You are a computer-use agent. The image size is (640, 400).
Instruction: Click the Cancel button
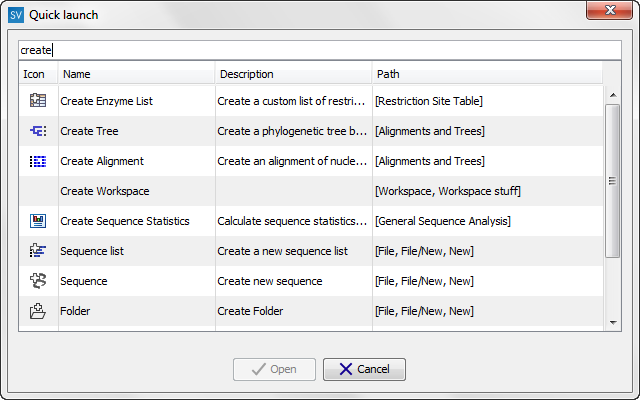pyautogui.click(x=364, y=369)
